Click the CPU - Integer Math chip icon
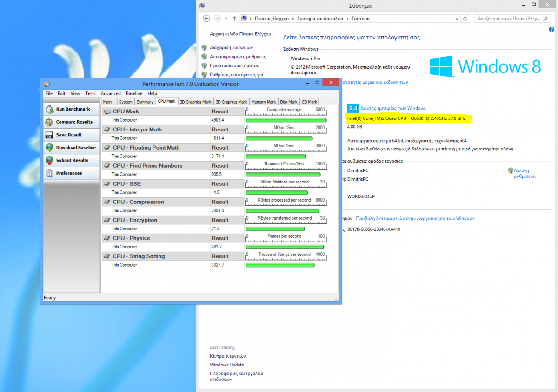The height and width of the screenshot is (392, 558). [107, 130]
